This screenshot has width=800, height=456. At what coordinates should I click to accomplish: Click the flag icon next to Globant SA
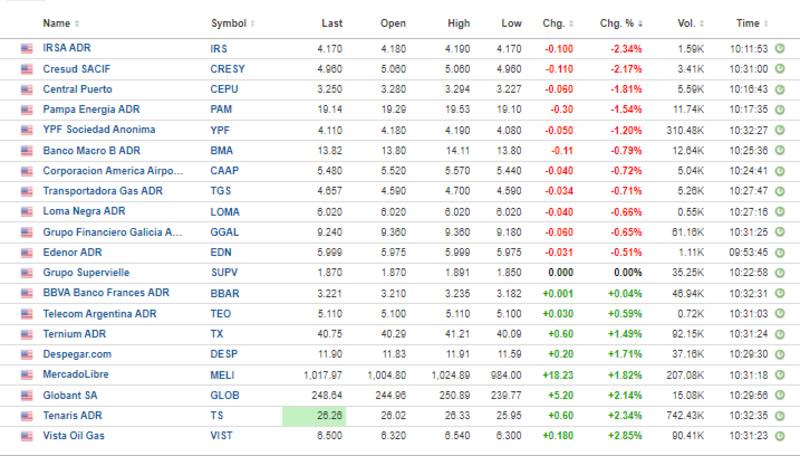pos(26,395)
